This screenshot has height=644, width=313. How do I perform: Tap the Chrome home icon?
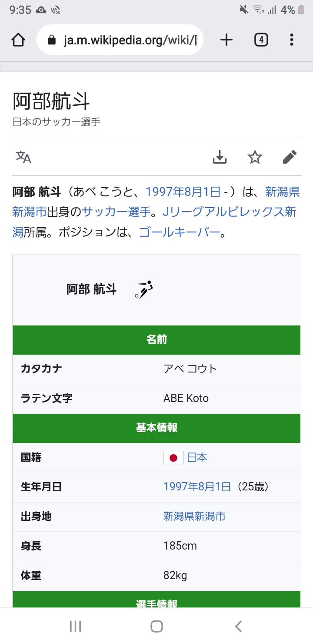[18, 40]
